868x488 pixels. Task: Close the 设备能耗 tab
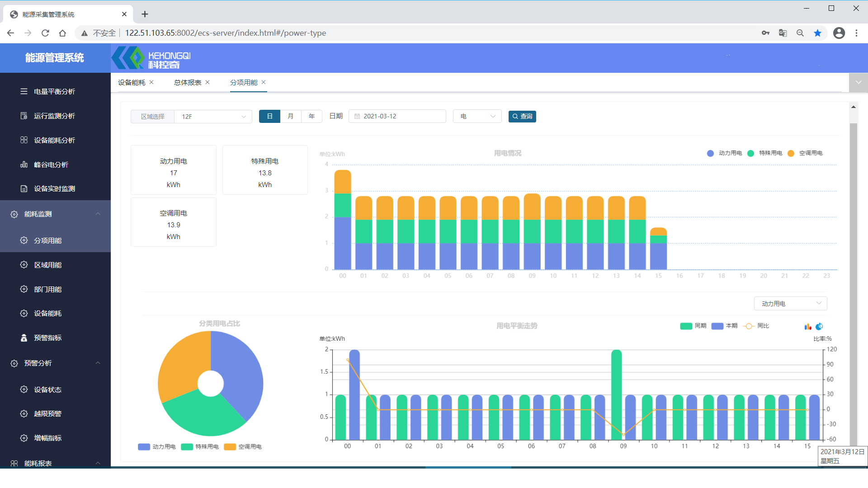151,82
